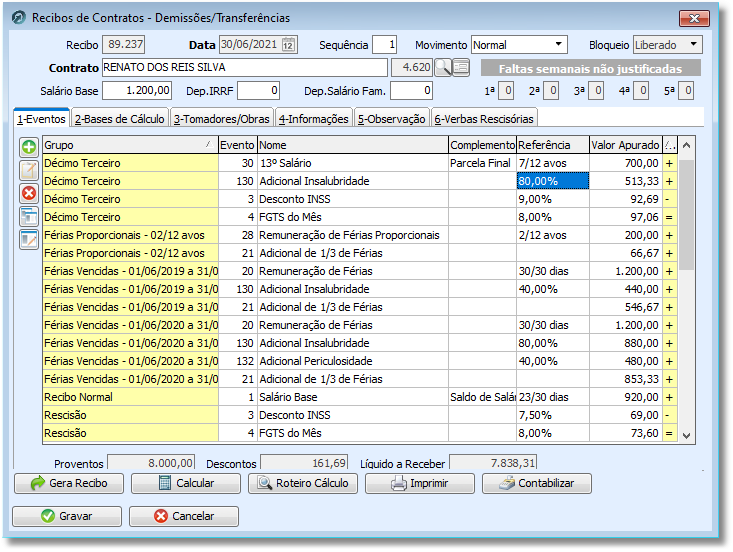Click the Valor Apurado column header

(625, 145)
